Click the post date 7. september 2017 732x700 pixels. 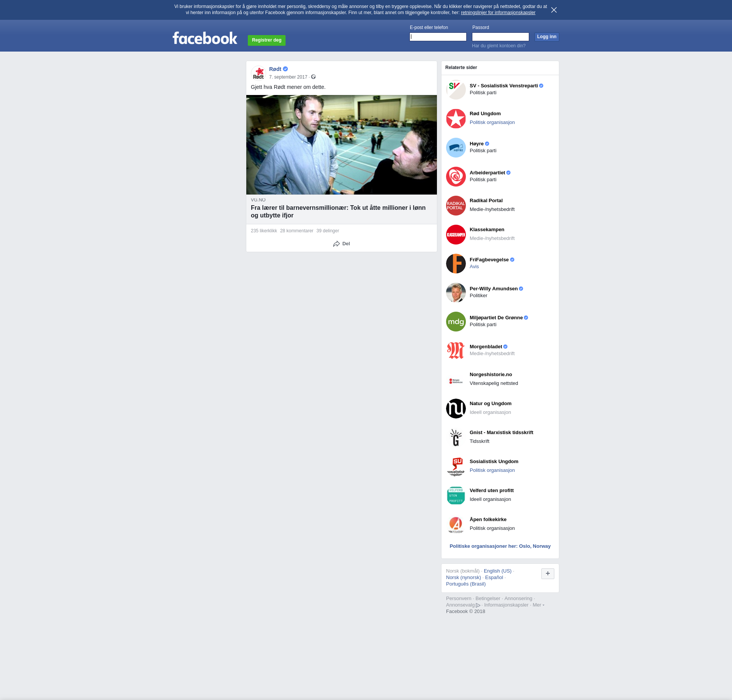(288, 77)
